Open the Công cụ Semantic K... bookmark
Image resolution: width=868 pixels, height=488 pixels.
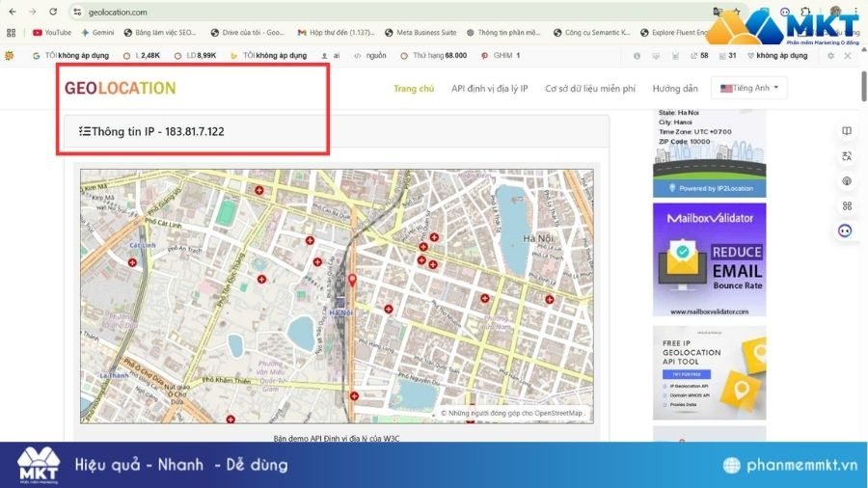click(x=592, y=33)
